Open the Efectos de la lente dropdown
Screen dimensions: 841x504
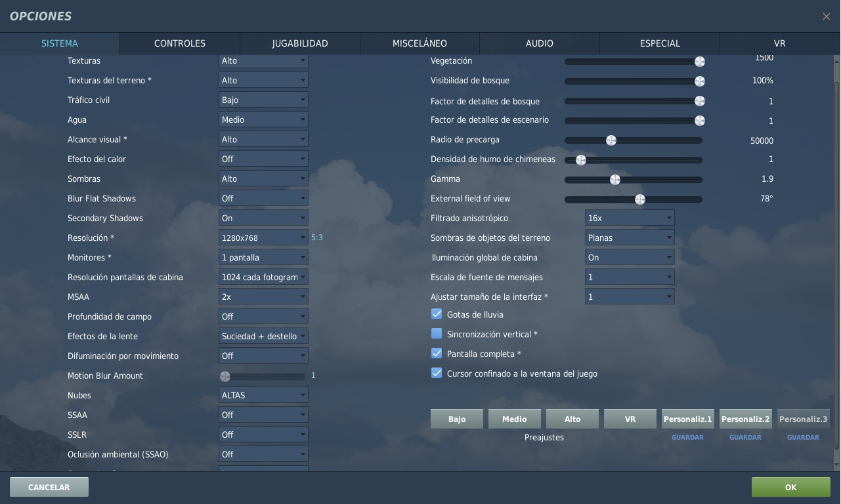coord(263,336)
